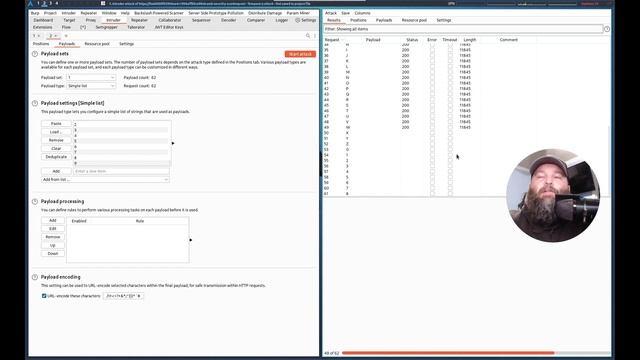Screen dimensions: 640x360
Task: Click Error checkbox in request 43 row
Action: pyautogui.click(x=432, y=94)
